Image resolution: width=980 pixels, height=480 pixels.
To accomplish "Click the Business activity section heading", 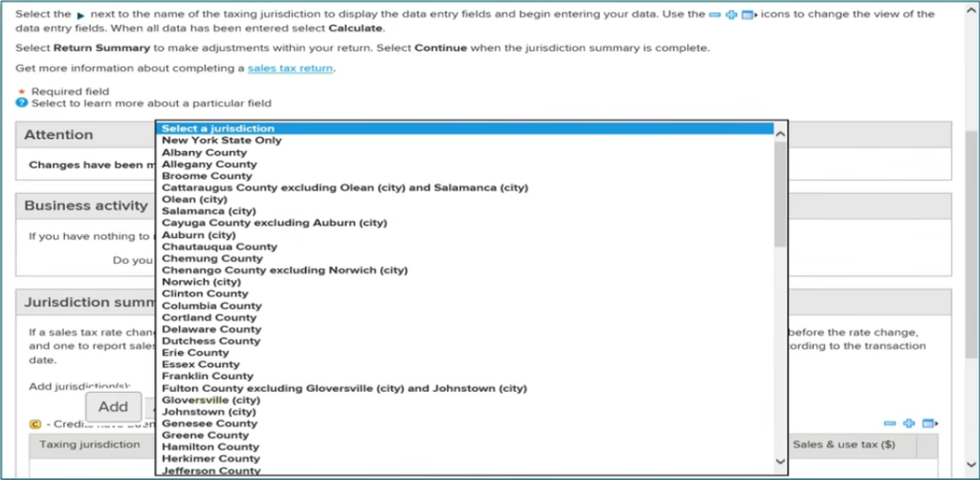I will pos(85,206).
